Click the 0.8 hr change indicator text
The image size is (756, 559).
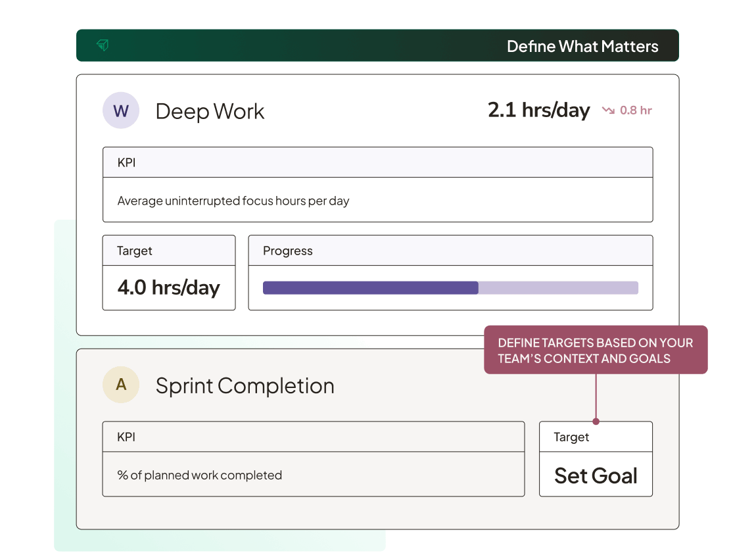click(x=636, y=110)
